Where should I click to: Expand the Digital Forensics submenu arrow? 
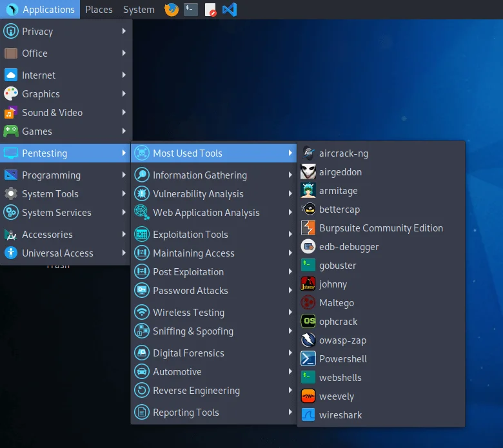coord(290,353)
